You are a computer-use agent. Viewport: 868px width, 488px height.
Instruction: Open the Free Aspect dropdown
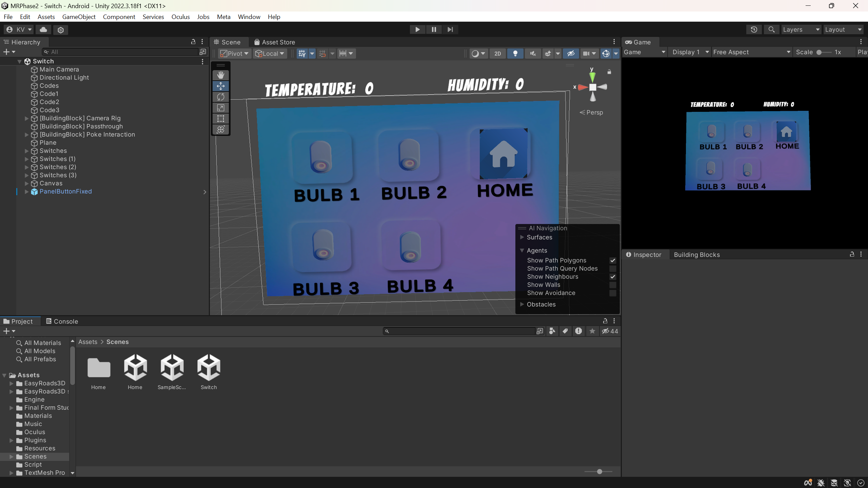(x=751, y=52)
